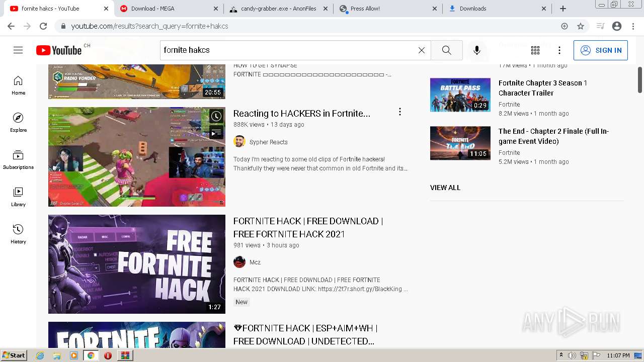This screenshot has width=644, height=362.
Task: Click install/add icon in address bar
Action: [565, 26]
